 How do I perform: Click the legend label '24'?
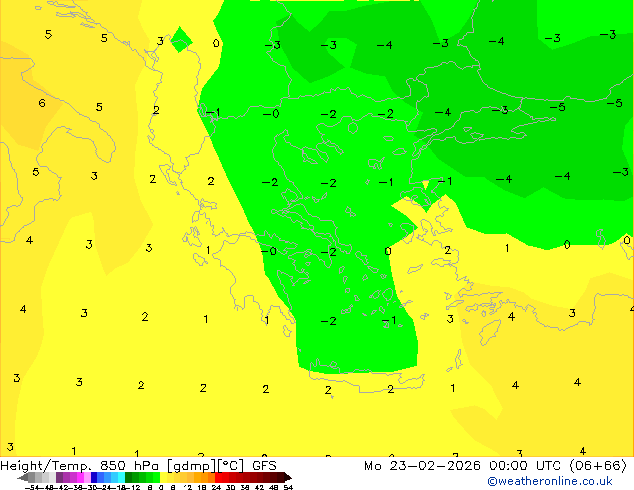point(216,487)
